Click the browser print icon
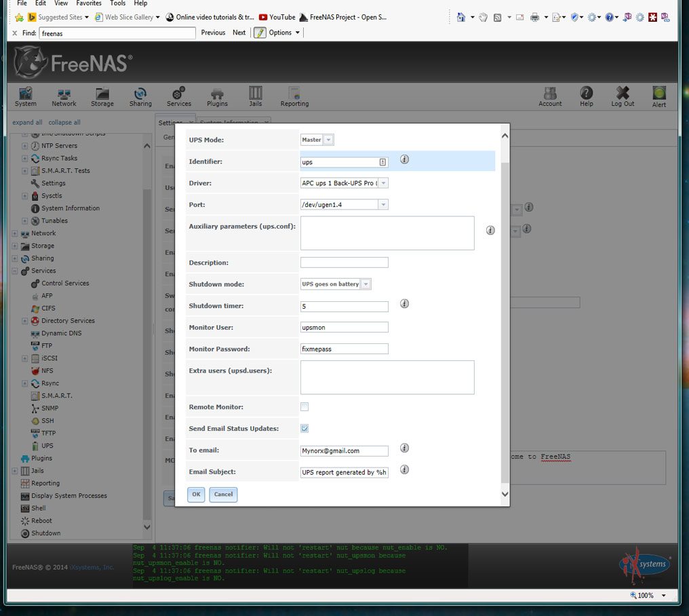The image size is (689, 616). click(x=534, y=17)
